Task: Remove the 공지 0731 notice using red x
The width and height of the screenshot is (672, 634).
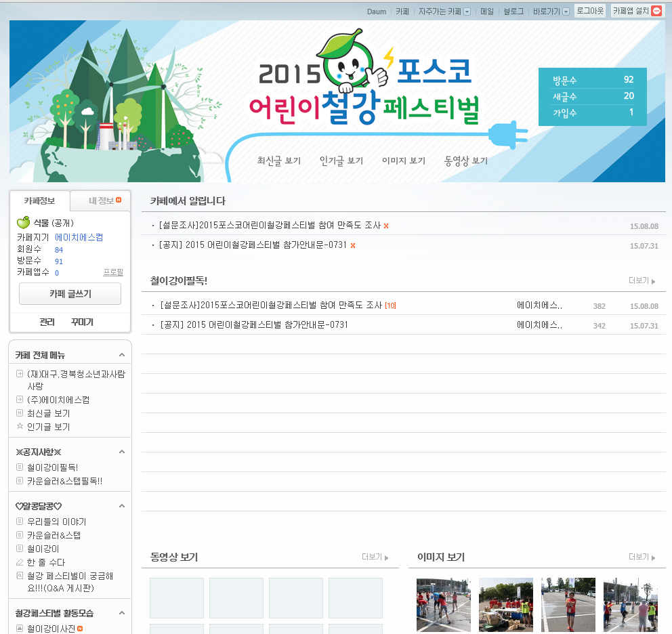Action: (x=353, y=246)
